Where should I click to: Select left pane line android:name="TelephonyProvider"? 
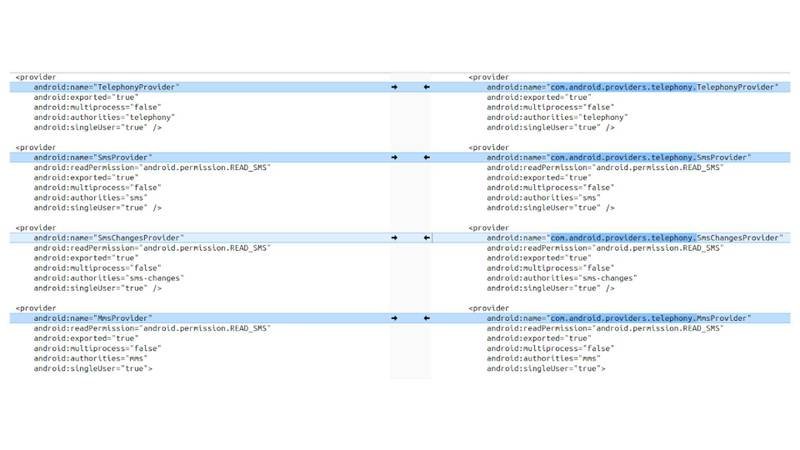[x=106, y=87]
